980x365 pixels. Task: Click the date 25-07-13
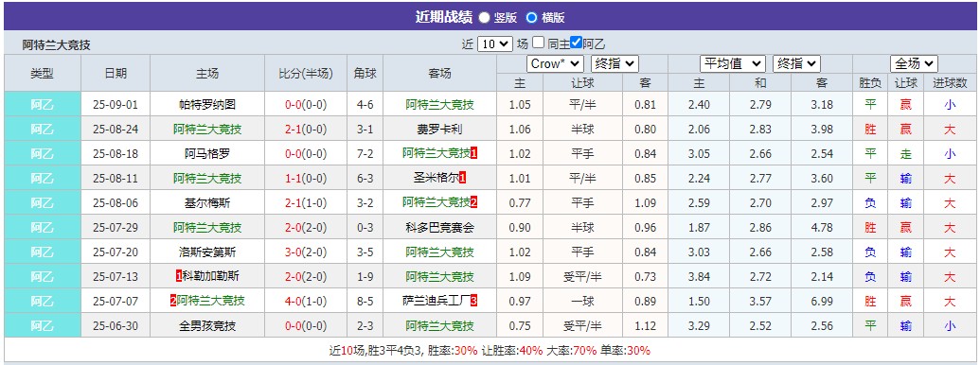point(116,276)
